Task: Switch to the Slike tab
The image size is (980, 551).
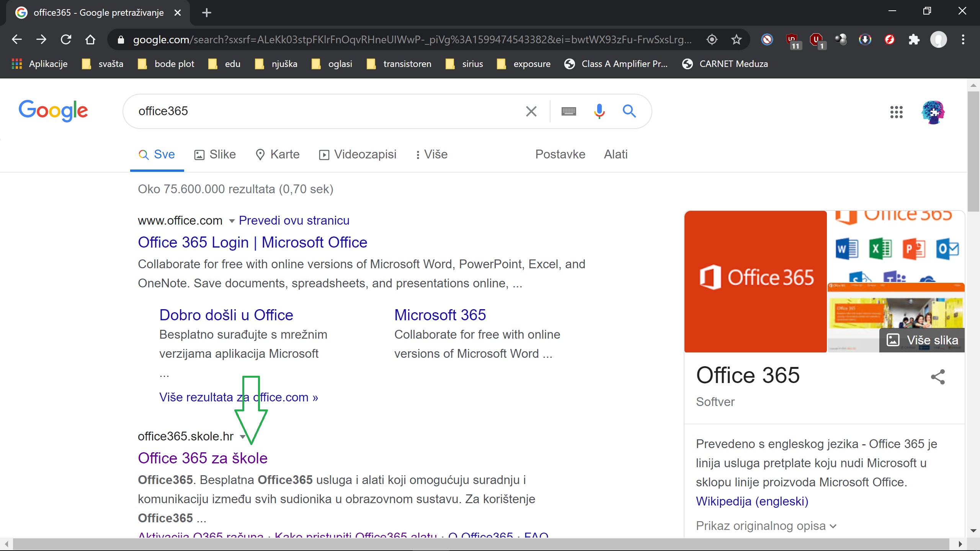Action: (x=215, y=155)
